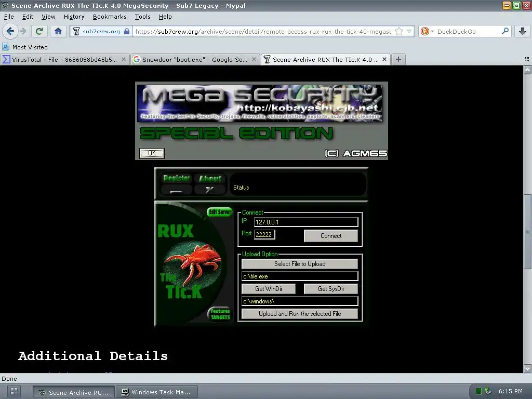Click Upload and Run the selected File
Image resolution: width=532 pixels, height=399 pixels.
[x=300, y=314]
